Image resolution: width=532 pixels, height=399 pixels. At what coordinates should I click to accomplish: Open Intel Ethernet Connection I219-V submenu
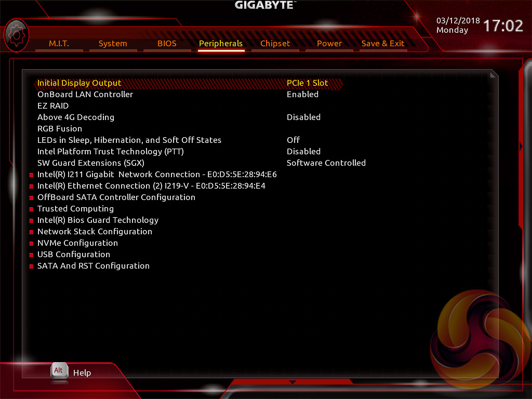[x=151, y=186]
